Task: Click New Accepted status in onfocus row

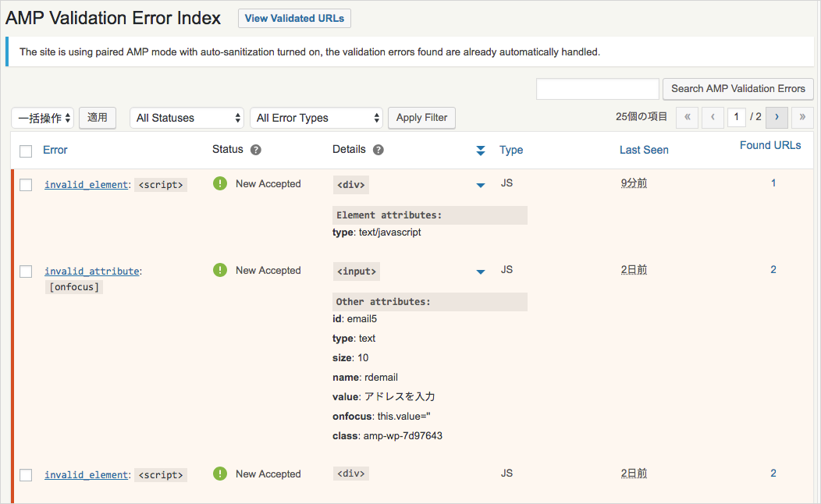Action: coord(268,271)
